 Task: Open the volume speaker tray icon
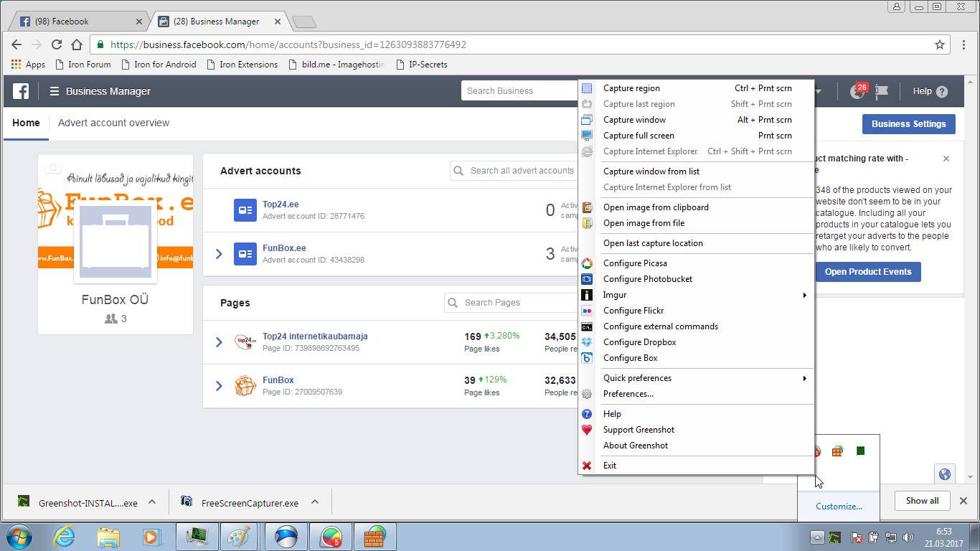click(908, 537)
